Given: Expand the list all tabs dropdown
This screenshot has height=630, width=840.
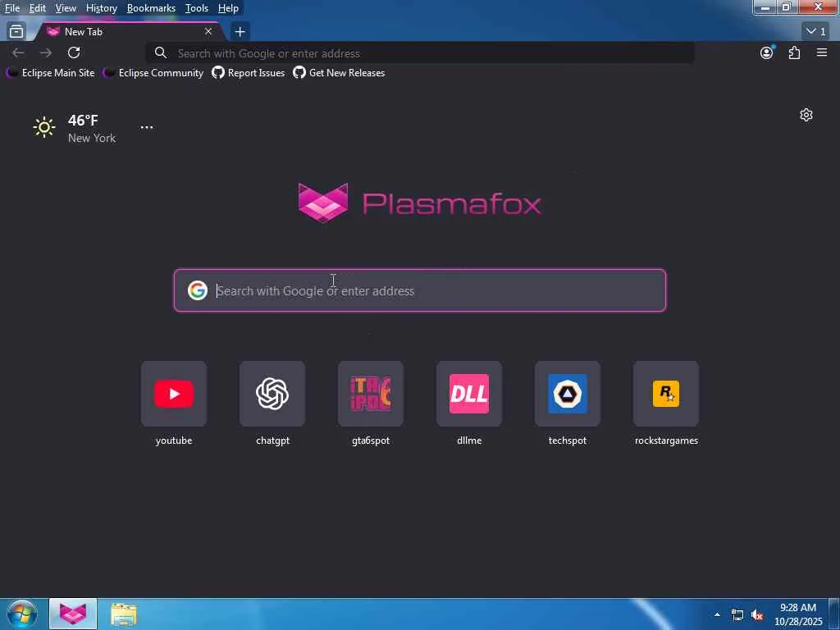Looking at the screenshot, I should [x=816, y=32].
